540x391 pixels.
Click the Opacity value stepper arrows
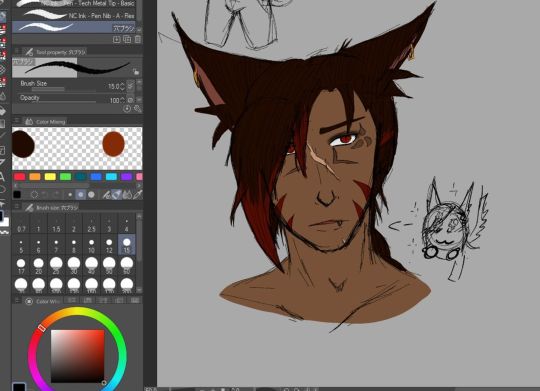[122, 100]
